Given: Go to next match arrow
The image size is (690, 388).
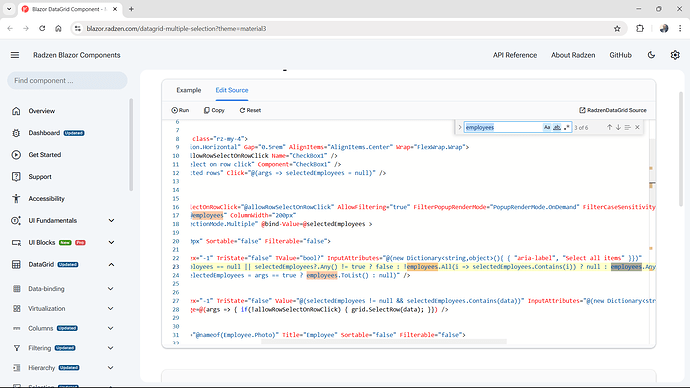Looking at the screenshot, I should point(618,128).
